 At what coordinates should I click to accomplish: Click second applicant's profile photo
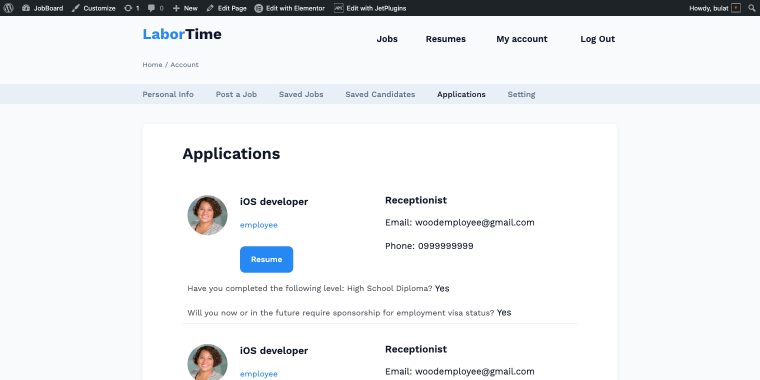point(207,362)
